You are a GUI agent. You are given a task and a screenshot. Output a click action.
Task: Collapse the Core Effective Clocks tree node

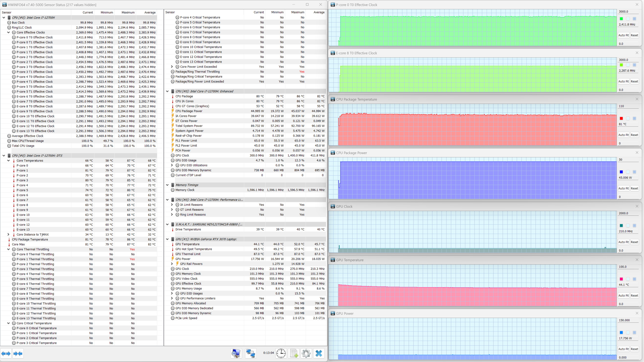(9, 33)
